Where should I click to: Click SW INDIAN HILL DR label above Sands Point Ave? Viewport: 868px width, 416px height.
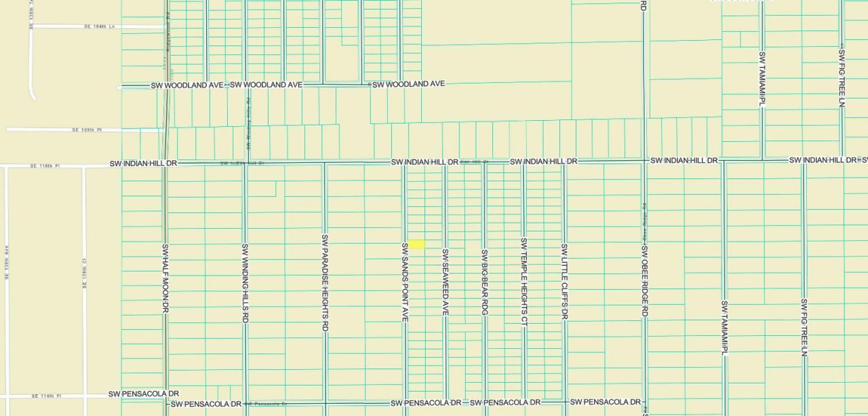click(x=425, y=162)
